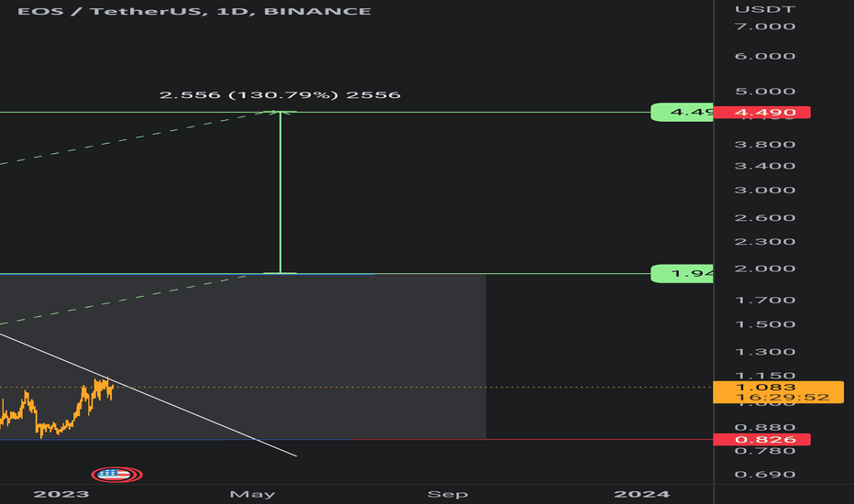Viewport: 854px width, 504px height.
Task: Select the white descending trendline
Action: click(148, 395)
